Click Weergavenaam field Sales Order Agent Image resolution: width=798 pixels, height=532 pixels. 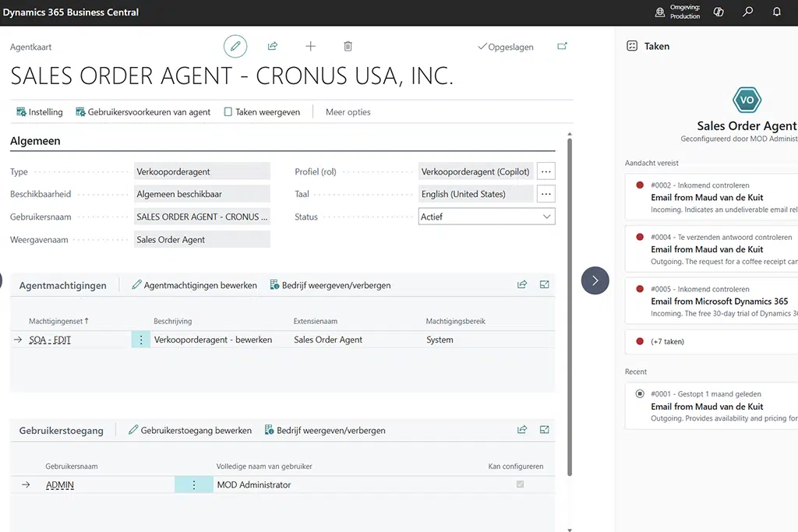202,240
